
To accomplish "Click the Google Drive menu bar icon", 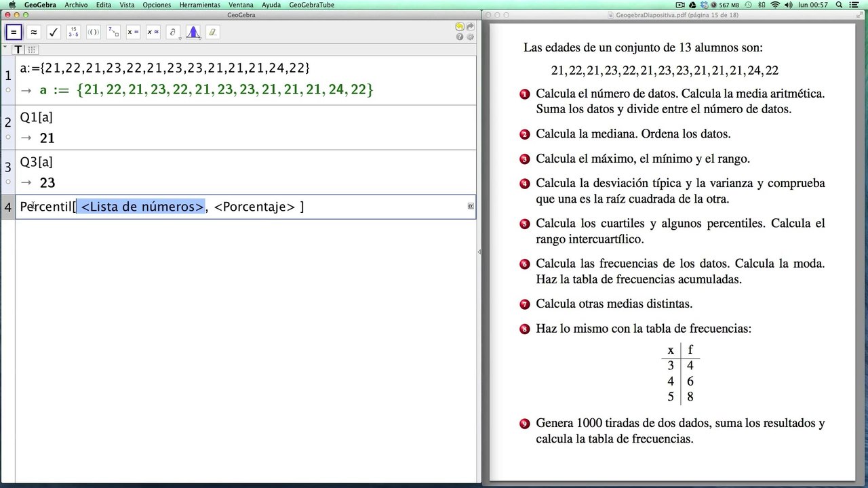I will pos(692,5).
